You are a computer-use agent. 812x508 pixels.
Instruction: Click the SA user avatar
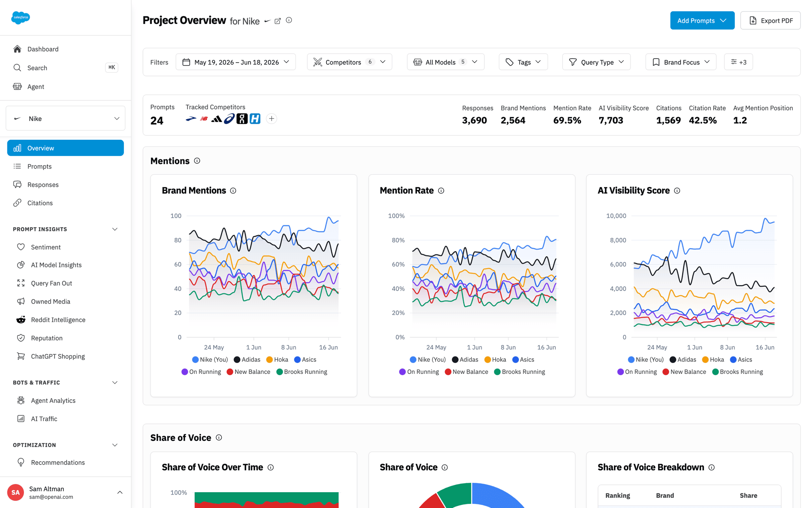pos(15,493)
